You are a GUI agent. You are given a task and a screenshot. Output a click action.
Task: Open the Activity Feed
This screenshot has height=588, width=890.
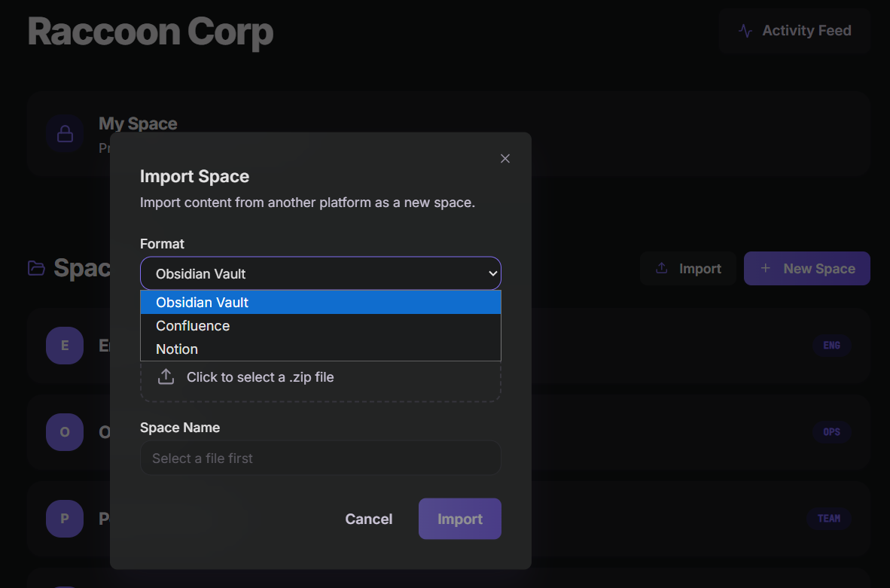tap(795, 31)
